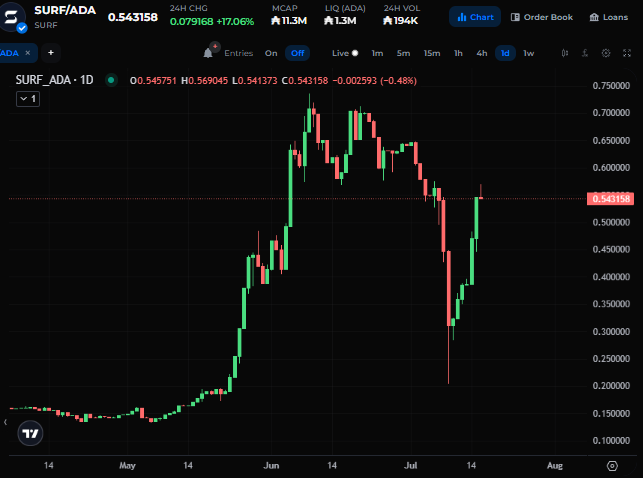Click the LIQ (ADA) value 1.3M
The image size is (643, 478).
pyautogui.click(x=340, y=20)
